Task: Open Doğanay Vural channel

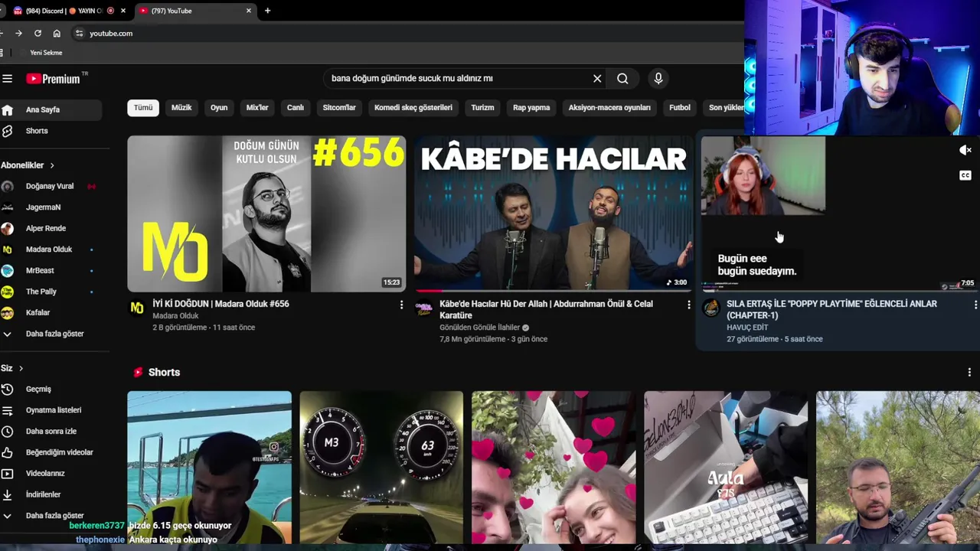Action: pos(51,186)
